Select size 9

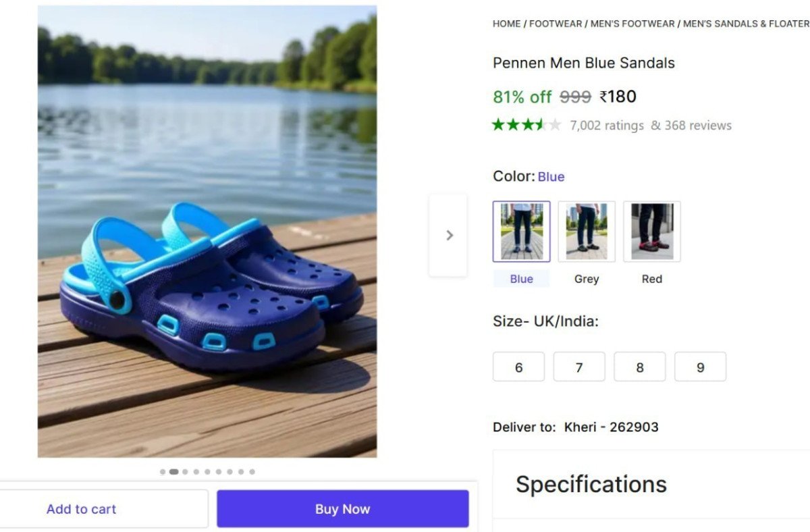pyautogui.click(x=700, y=367)
